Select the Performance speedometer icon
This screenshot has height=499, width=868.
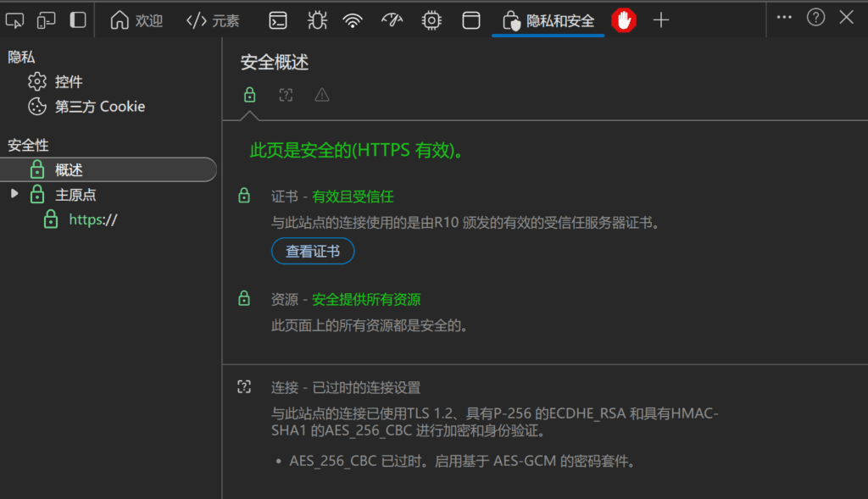point(392,19)
